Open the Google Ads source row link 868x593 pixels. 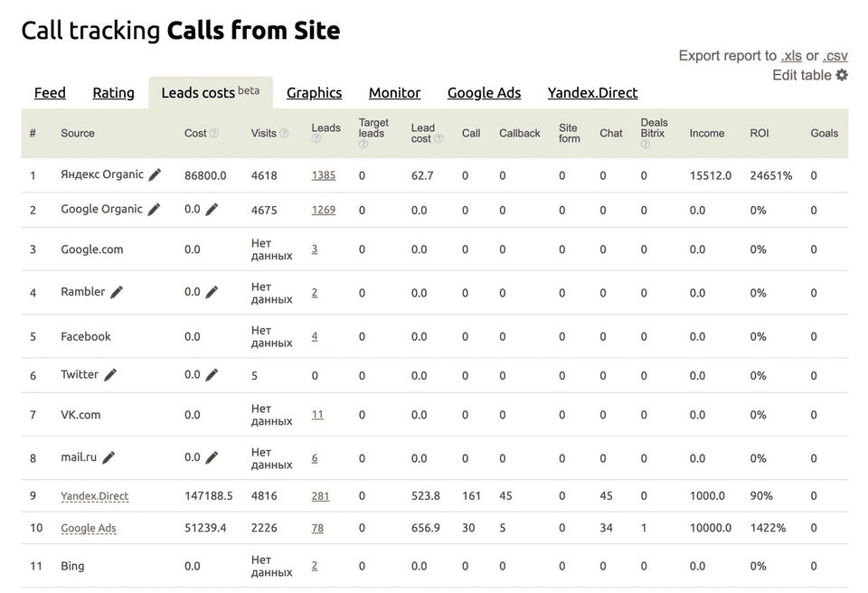point(89,528)
